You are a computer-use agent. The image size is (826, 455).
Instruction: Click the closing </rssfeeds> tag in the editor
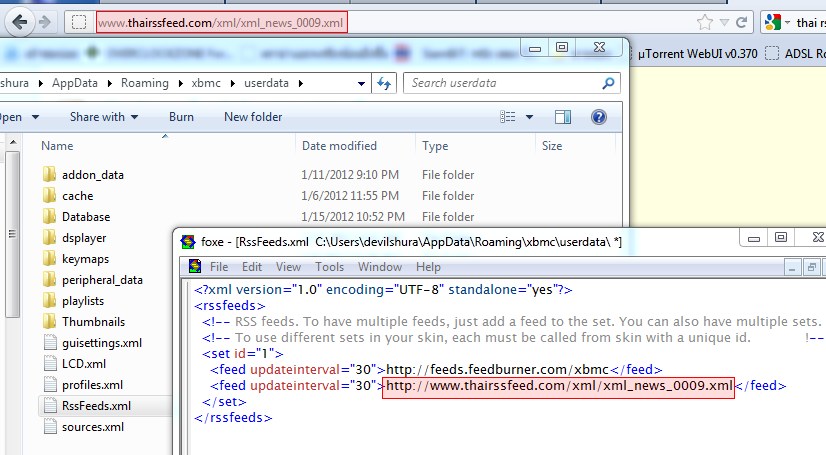(233, 418)
